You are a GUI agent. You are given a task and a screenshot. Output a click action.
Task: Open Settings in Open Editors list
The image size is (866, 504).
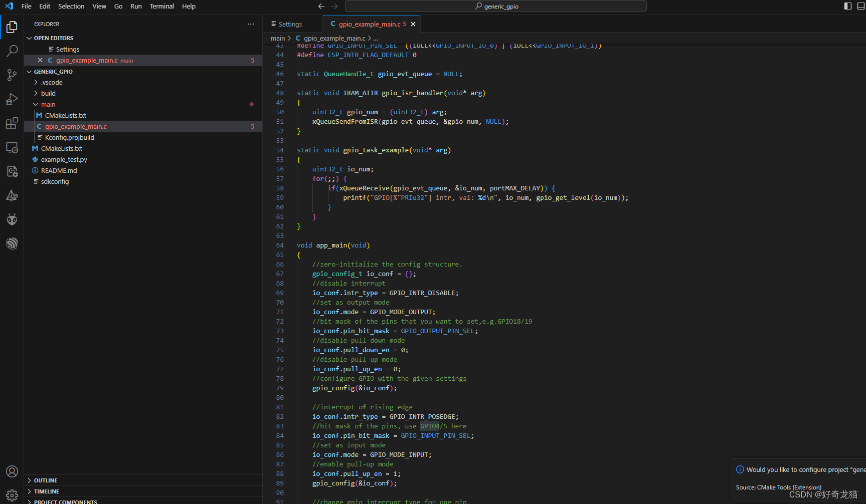point(143,49)
